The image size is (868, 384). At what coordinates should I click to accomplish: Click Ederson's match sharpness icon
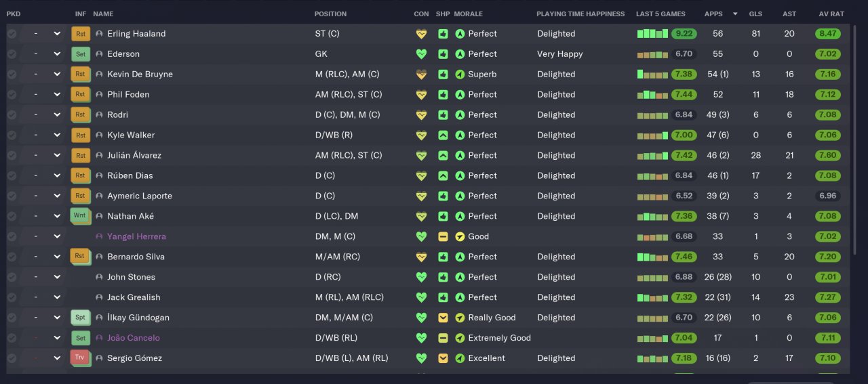pos(443,54)
